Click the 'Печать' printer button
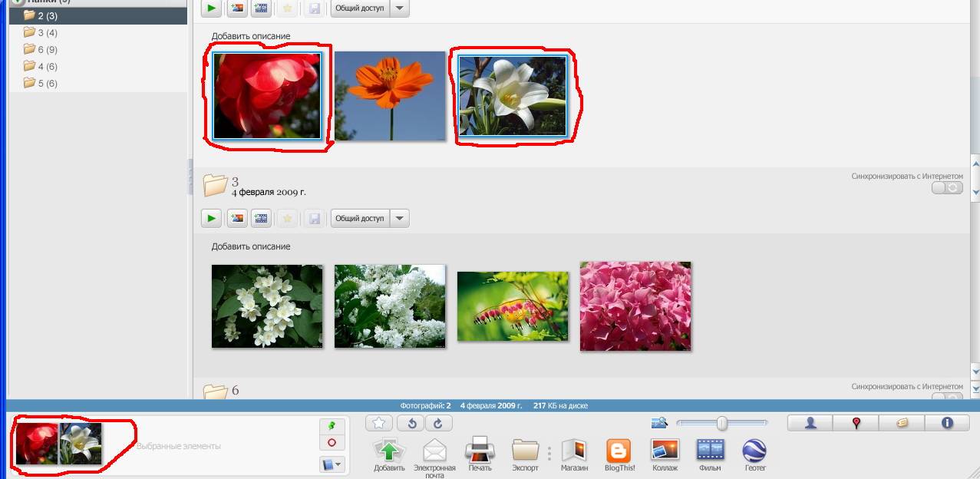This screenshot has height=479, width=980. pyautogui.click(x=480, y=455)
